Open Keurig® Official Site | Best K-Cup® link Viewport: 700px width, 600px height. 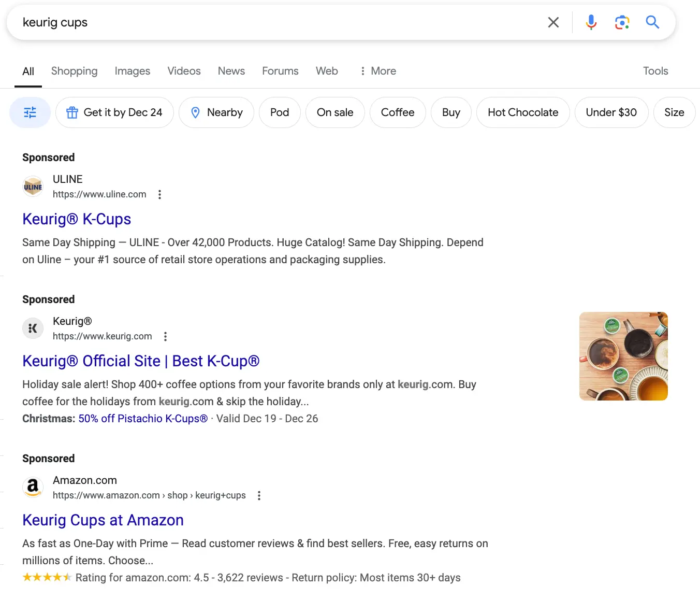(141, 361)
